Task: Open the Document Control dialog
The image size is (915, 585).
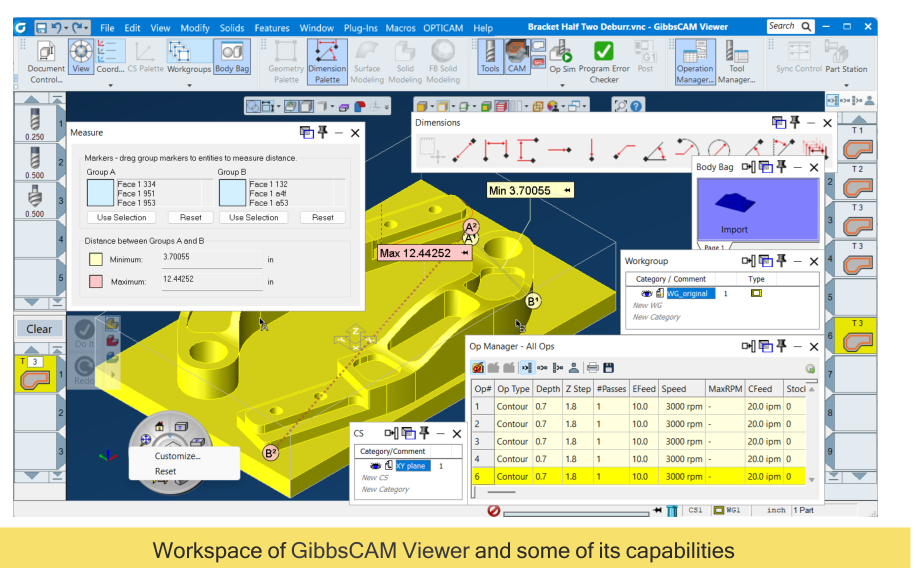Action: tap(46, 62)
